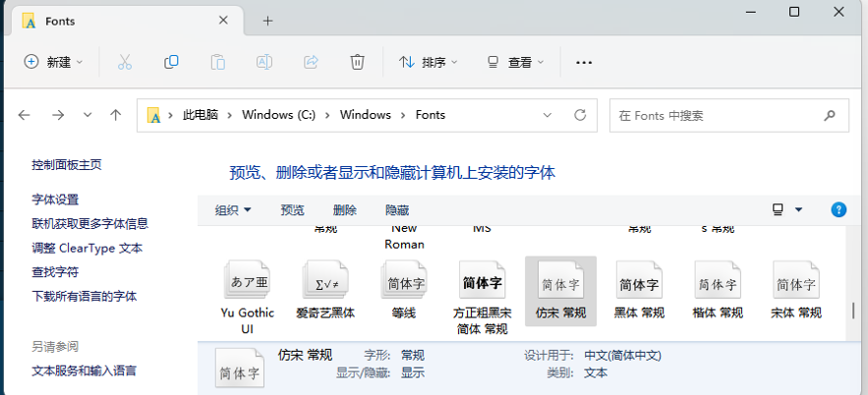
Task: Open the 组织 organize dropdown
Action: [x=233, y=210]
